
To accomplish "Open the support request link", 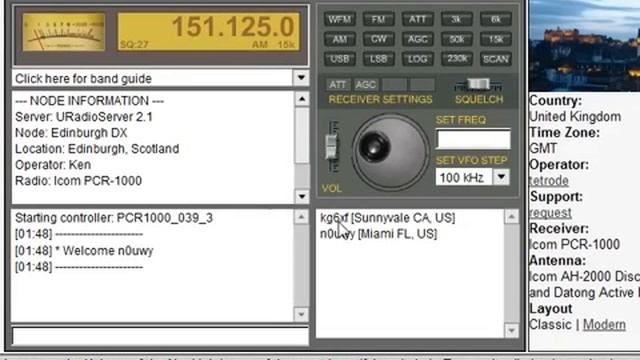I will click(550, 213).
